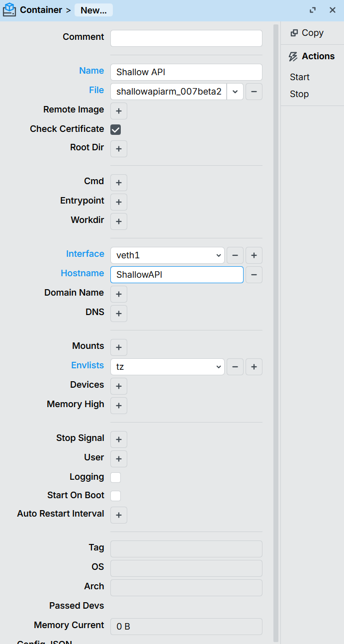Enable the Start On Boot checkbox
344x644 pixels.
(x=115, y=496)
